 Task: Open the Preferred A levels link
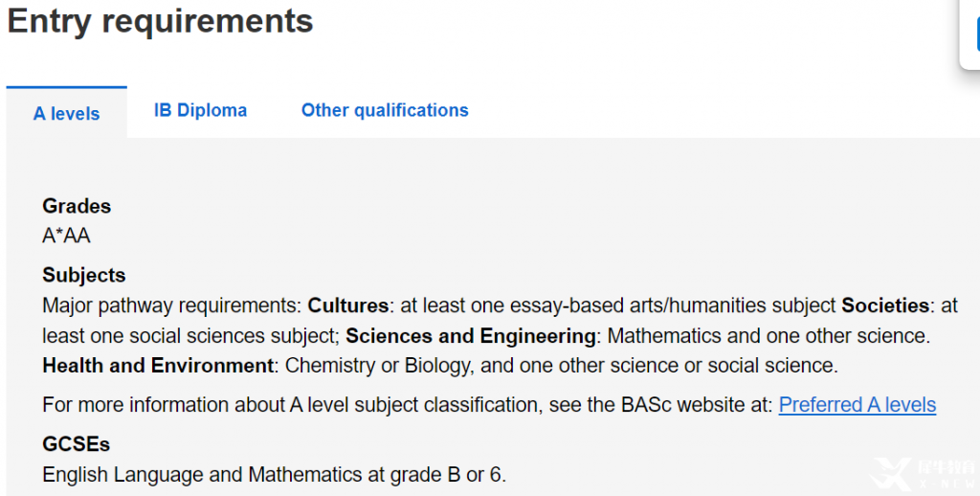coord(857,405)
